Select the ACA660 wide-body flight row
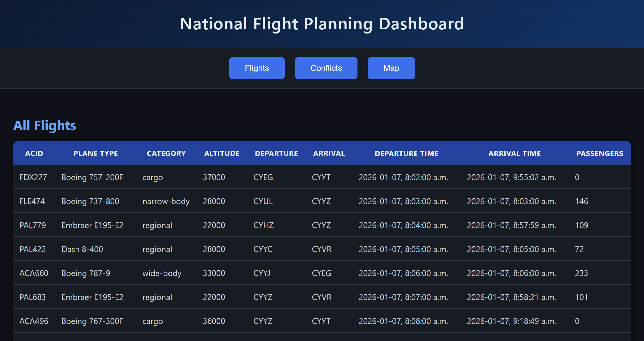This screenshot has height=341, width=644. [x=34, y=273]
